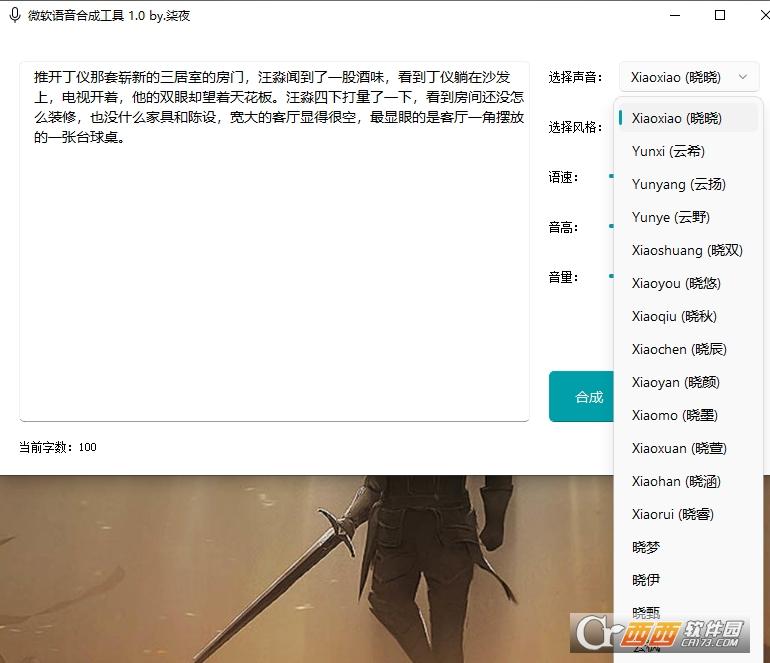Close the 微软语音合成工具 window
This screenshot has width=770, height=663.
(764, 15)
